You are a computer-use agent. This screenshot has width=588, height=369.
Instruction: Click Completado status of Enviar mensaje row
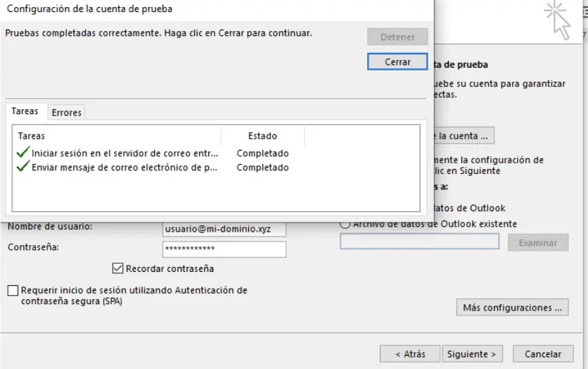click(x=262, y=168)
